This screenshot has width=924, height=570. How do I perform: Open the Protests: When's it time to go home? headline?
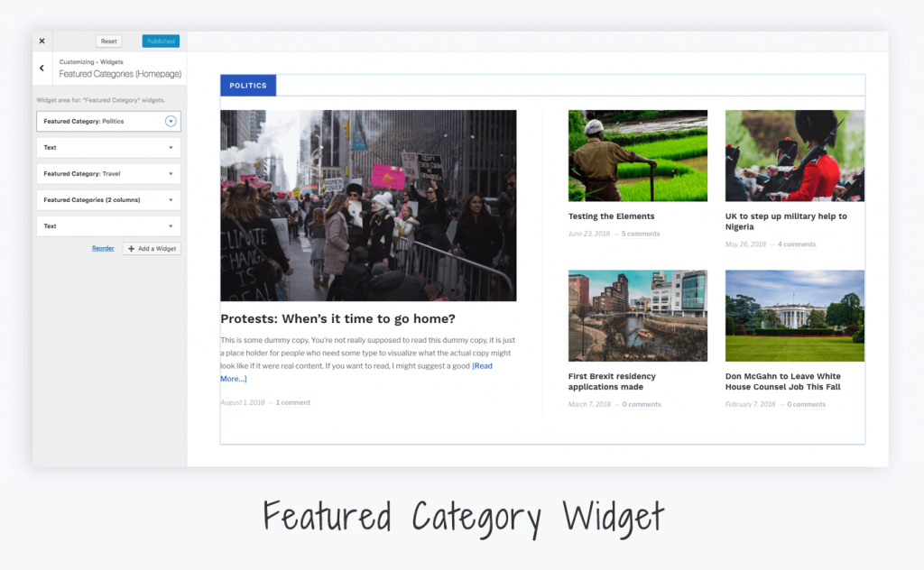pos(337,318)
